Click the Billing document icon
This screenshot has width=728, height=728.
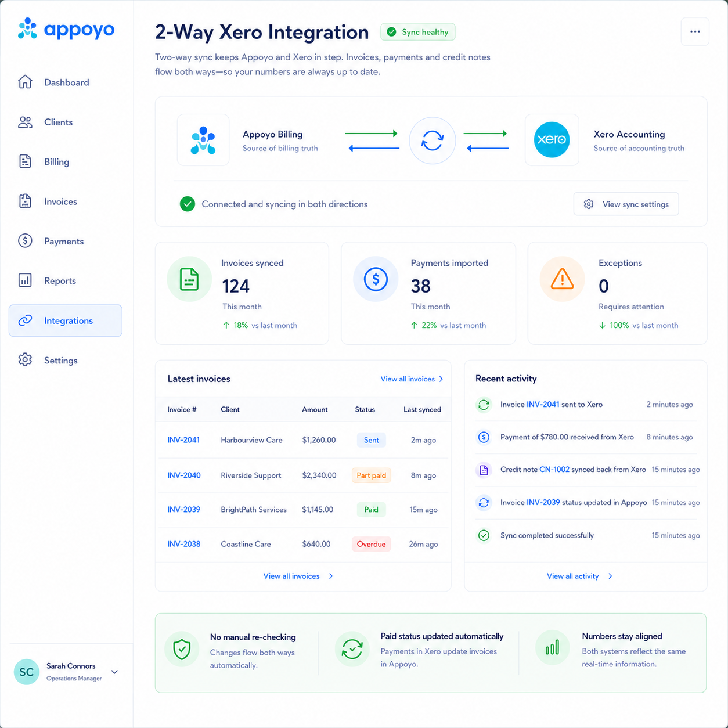25,161
